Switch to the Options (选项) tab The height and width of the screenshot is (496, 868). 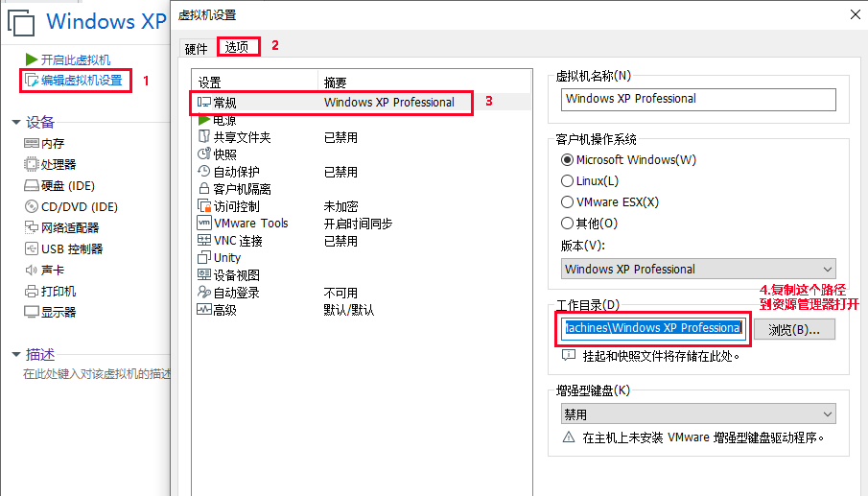tap(237, 47)
